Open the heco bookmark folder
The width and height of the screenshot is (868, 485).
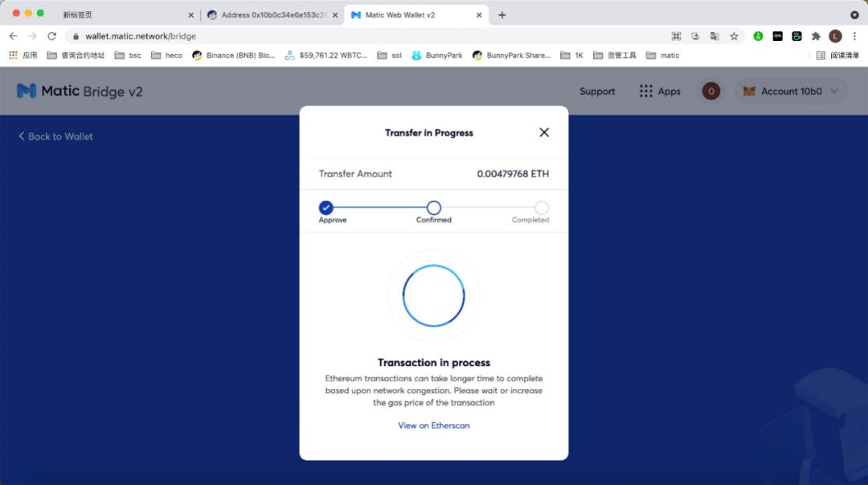click(166, 55)
